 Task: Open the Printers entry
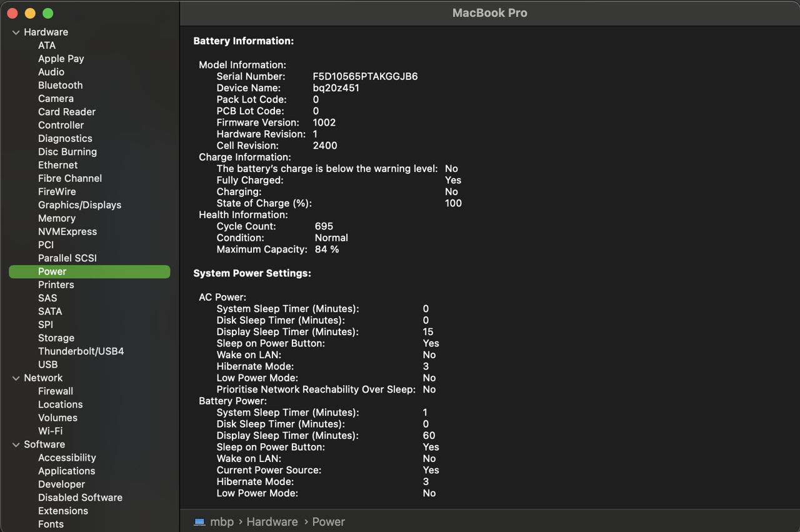pyautogui.click(x=56, y=285)
